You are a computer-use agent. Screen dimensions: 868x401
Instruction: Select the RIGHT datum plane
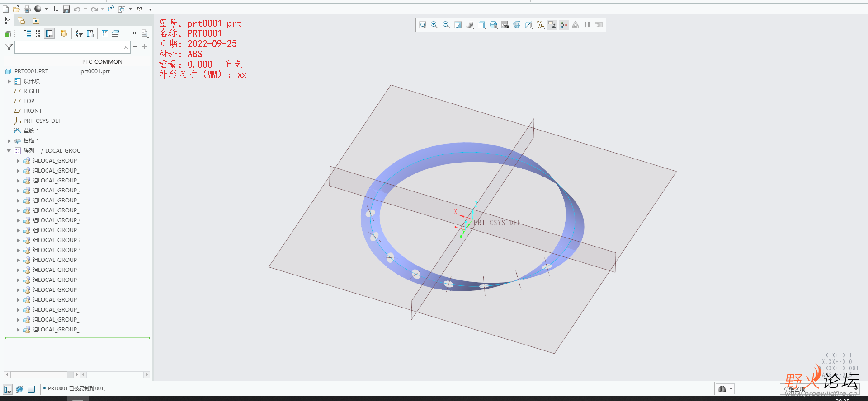pyautogui.click(x=32, y=91)
